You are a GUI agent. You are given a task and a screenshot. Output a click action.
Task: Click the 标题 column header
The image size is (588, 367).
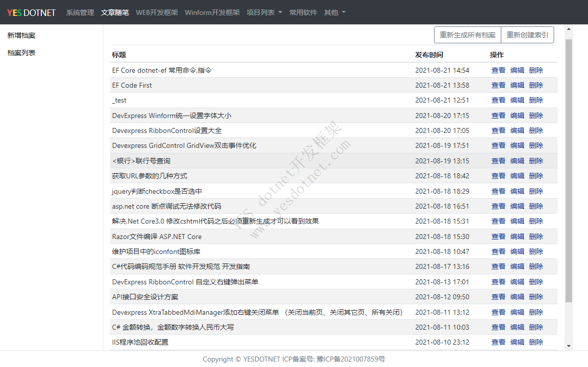pyautogui.click(x=119, y=55)
